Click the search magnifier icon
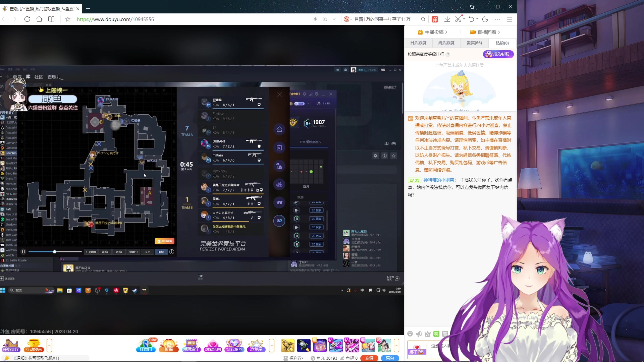Image resolution: width=644 pixels, height=362 pixels. (423, 19)
